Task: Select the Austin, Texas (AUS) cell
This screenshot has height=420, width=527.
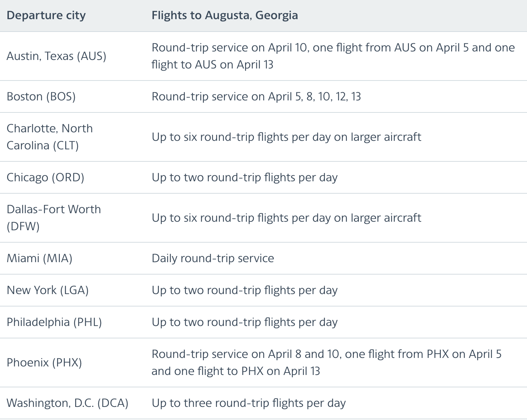Action: [56, 56]
